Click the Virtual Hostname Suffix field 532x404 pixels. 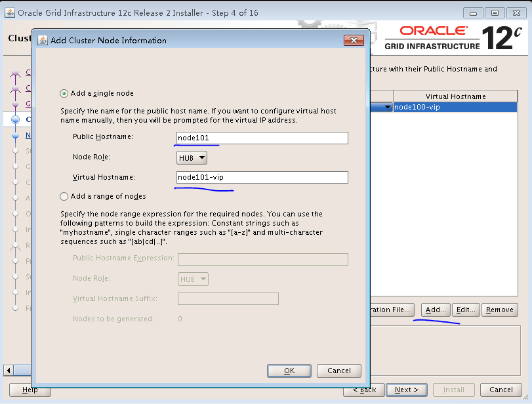pos(228,299)
